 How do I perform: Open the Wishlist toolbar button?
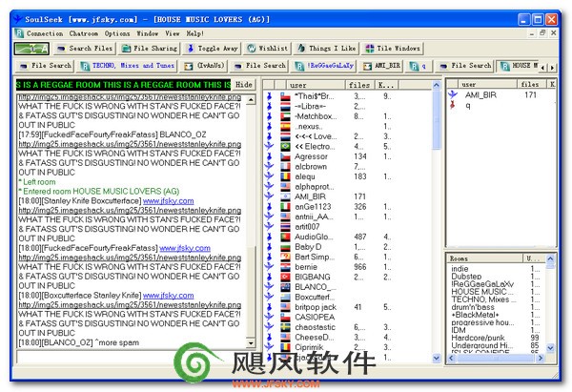pyautogui.click(x=267, y=49)
